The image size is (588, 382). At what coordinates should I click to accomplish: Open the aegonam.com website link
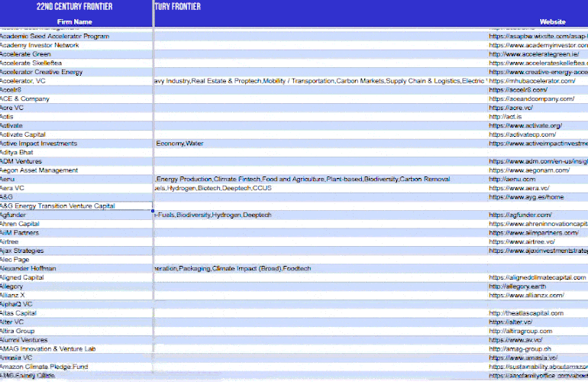529,170
